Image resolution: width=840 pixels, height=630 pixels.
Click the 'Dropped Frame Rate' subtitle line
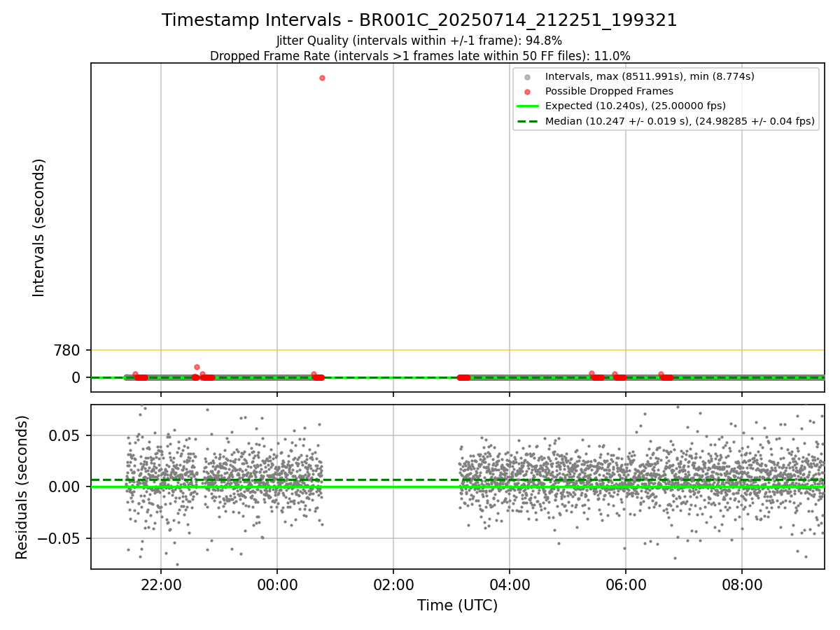(419, 56)
